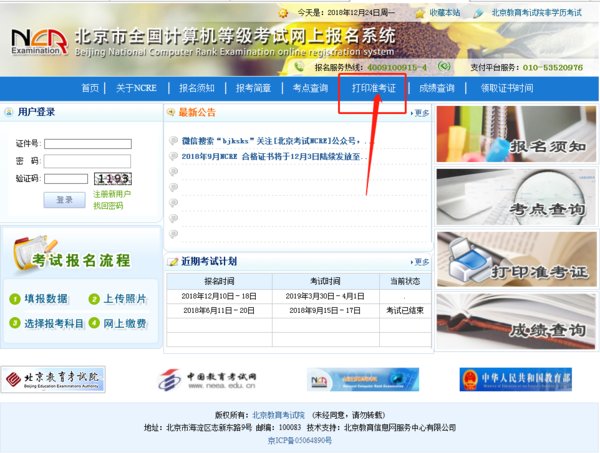Click the 考点查询 magnifier banner image
This screenshot has height=453, width=600.
click(x=516, y=197)
